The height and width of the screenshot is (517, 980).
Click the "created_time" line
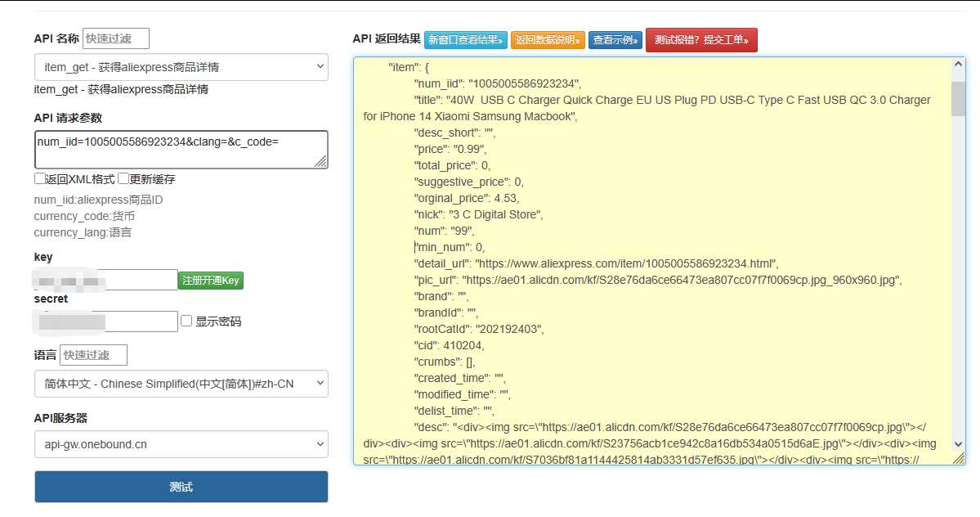click(459, 378)
